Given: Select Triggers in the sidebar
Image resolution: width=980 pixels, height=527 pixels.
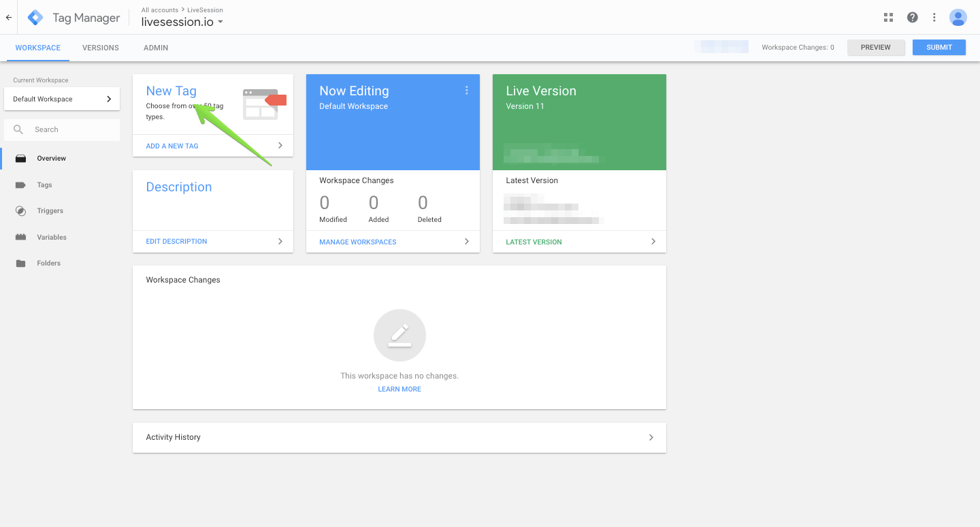Looking at the screenshot, I should point(50,211).
